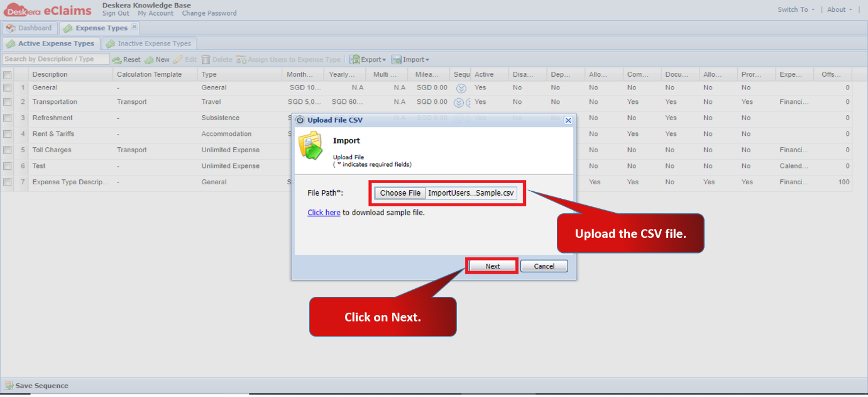The width and height of the screenshot is (868, 397).
Task: Click sequence arrow icon in General row
Action: coord(461,88)
